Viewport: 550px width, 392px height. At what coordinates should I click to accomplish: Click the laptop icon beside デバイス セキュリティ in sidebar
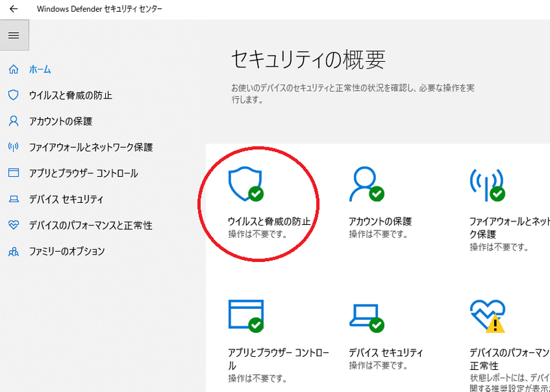[13, 199]
